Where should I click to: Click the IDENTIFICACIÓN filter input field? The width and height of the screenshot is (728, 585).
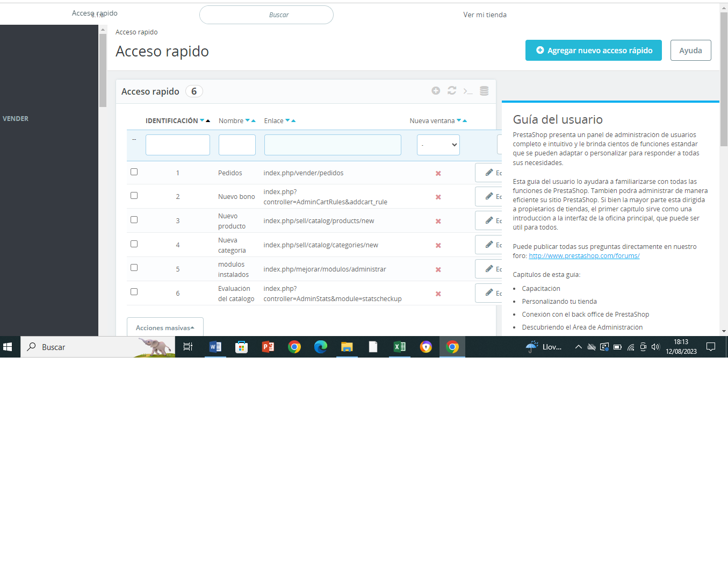point(178,145)
